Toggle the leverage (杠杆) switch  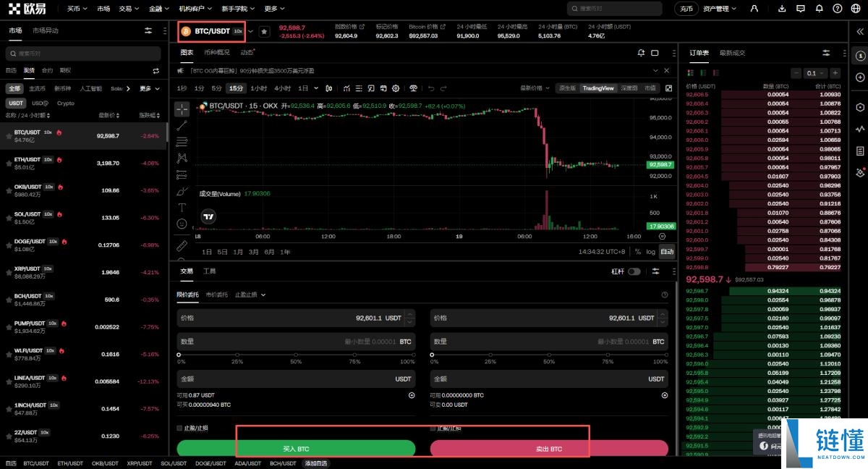(x=634, y=271)
